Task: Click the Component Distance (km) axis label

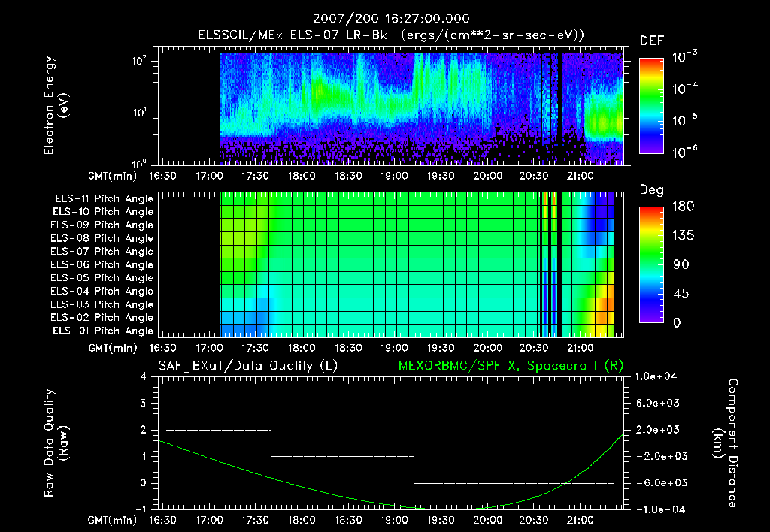Action: click(x=726, y=443)
